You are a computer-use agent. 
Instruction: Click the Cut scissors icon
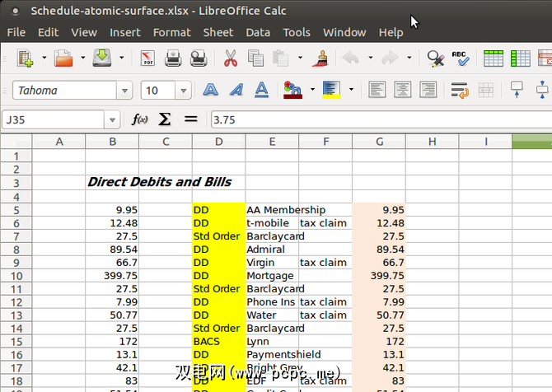(x=230, y=58)
